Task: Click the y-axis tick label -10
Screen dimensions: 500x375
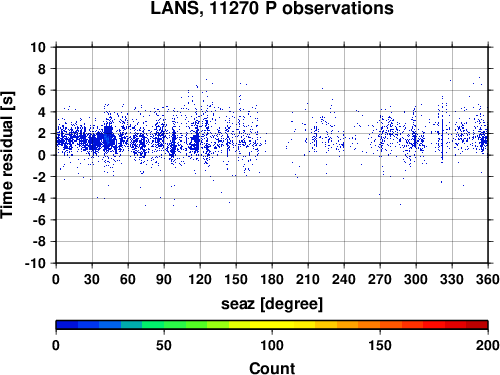Action: pos(36,263)
